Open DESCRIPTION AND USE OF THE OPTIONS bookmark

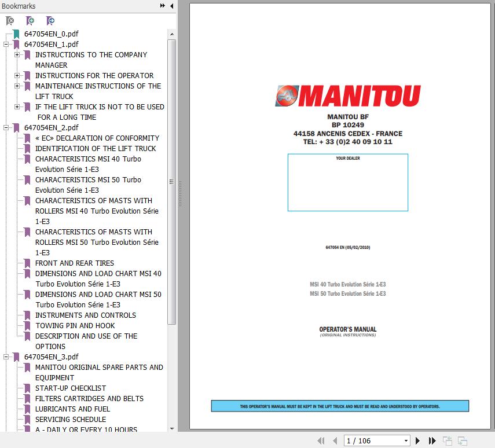[86, 341]
